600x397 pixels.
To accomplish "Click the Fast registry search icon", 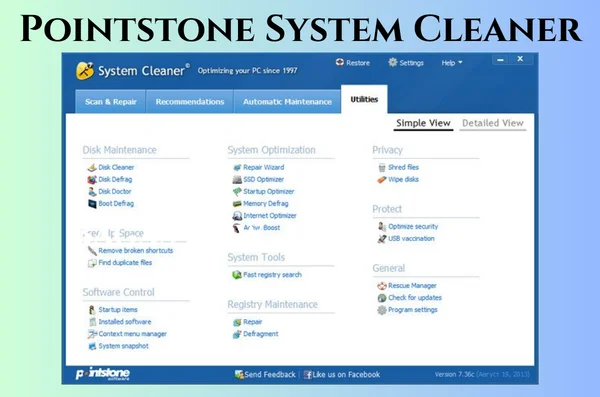I will coord(237,275).
